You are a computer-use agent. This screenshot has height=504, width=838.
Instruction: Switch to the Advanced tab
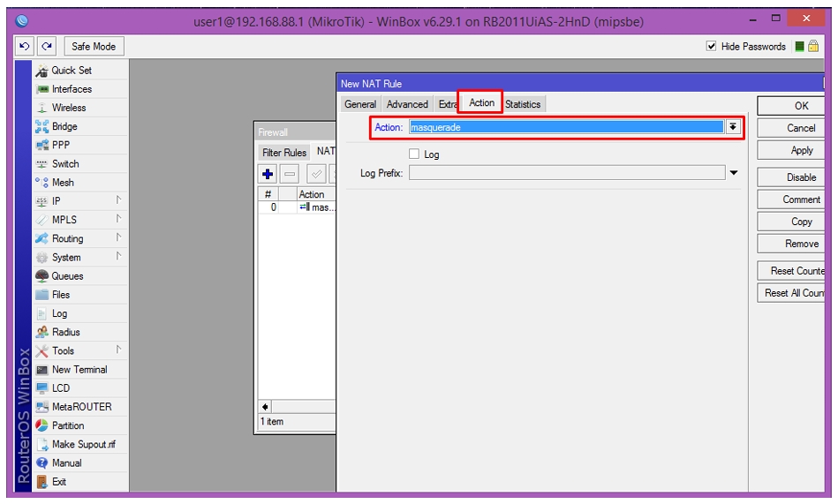[407, 104]
